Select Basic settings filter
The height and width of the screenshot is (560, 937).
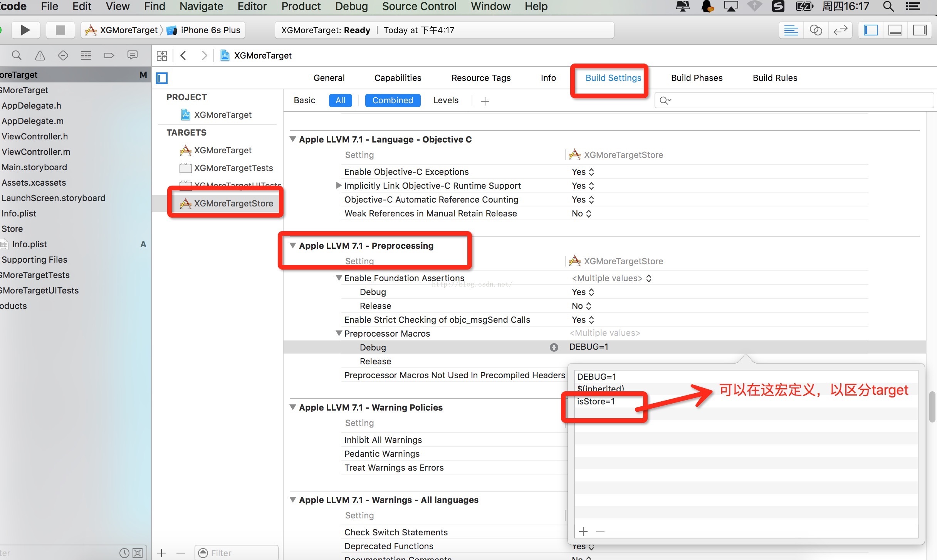(304, 101)
